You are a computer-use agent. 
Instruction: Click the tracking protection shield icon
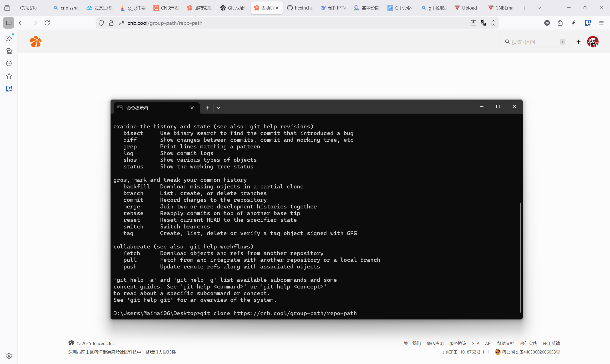101,23
